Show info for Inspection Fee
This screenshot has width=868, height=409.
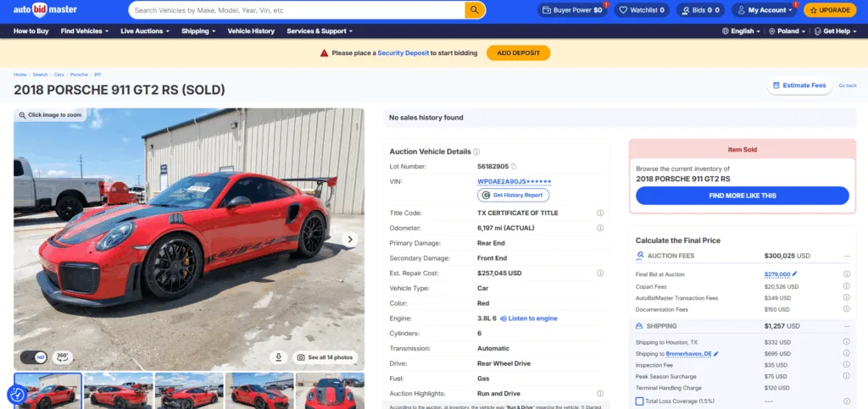(x=847, y=365)
